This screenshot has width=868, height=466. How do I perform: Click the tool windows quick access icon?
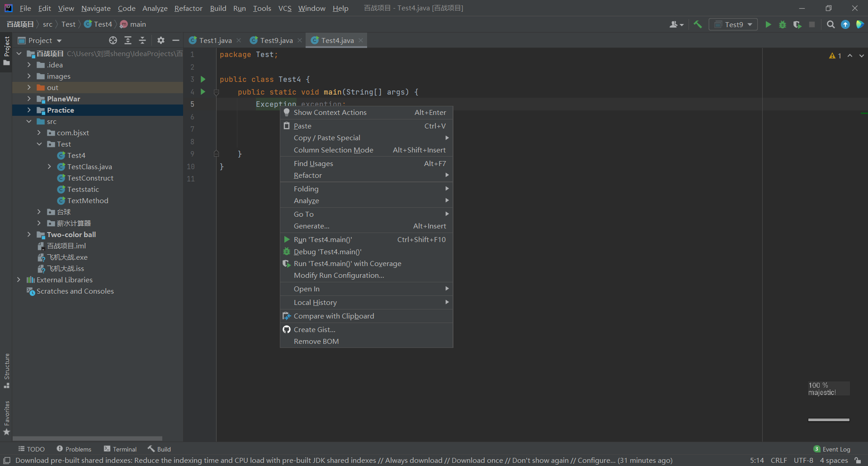pos(7,461)
